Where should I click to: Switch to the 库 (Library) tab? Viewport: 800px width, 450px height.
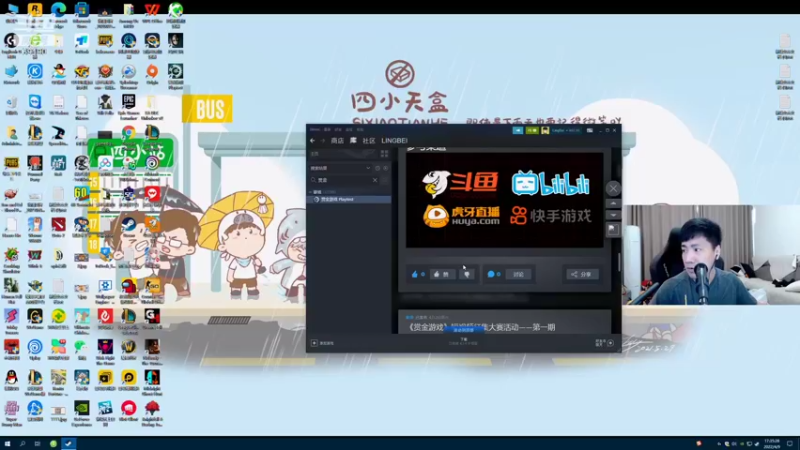(x=353, y=140)
